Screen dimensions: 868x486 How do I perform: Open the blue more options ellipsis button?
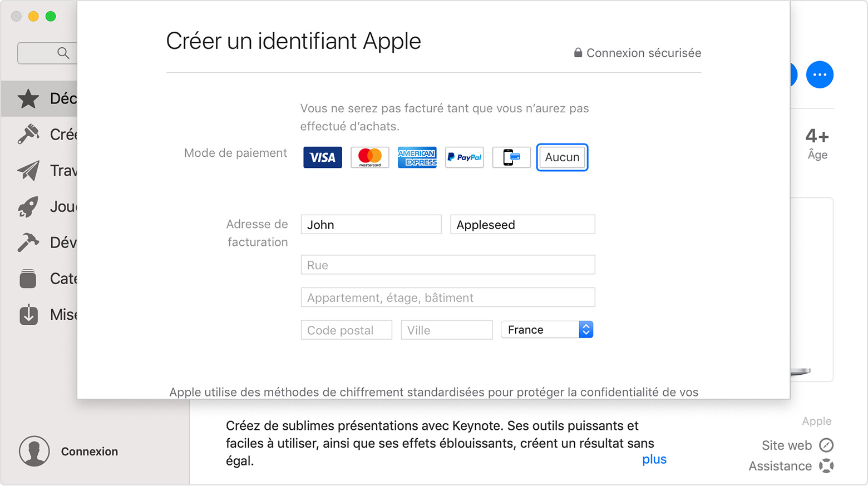point(820,75)
